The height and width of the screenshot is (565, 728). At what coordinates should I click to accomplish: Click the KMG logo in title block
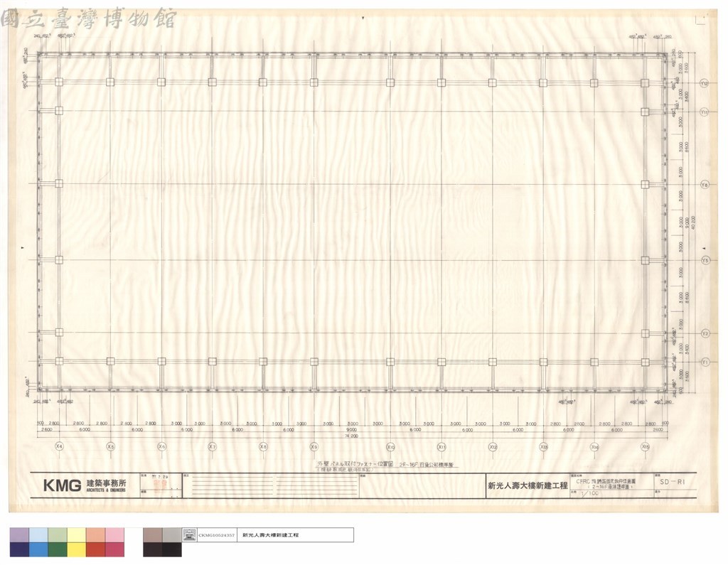63,485
